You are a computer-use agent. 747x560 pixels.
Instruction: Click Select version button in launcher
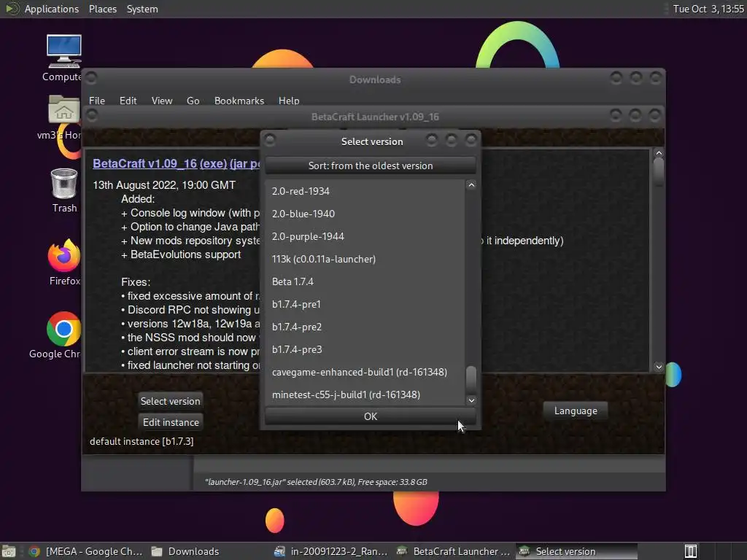[x=170, y=401]
